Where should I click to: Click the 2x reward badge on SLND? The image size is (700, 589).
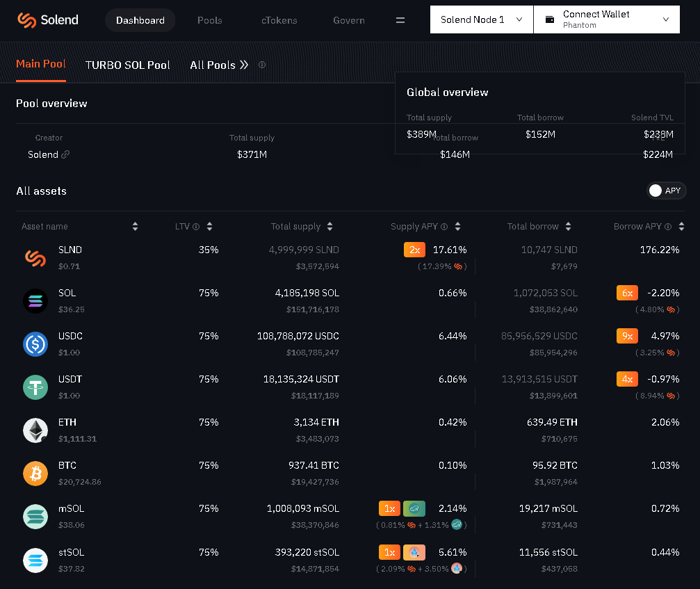pyautogui.click(x=414, y=250)
